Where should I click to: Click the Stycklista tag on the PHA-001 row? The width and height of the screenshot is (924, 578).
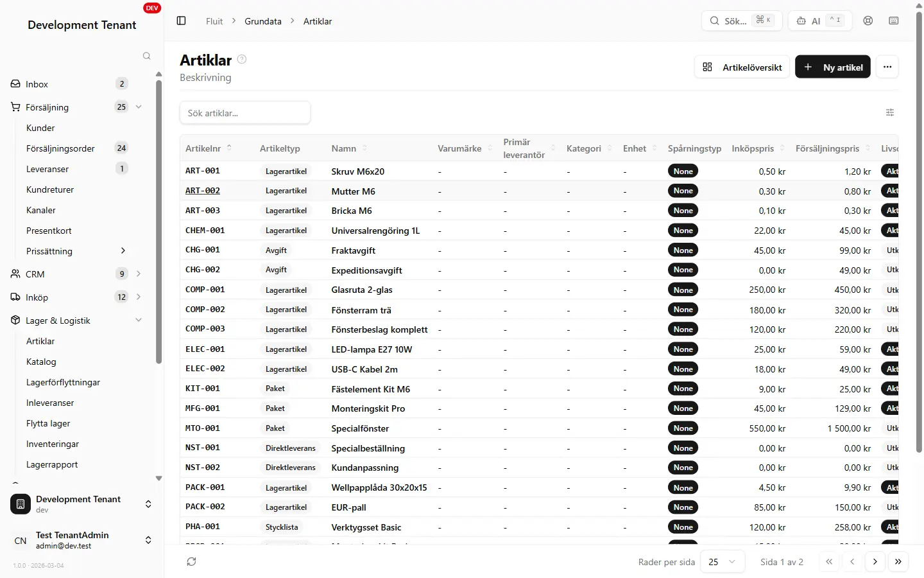tap(282, 527)
